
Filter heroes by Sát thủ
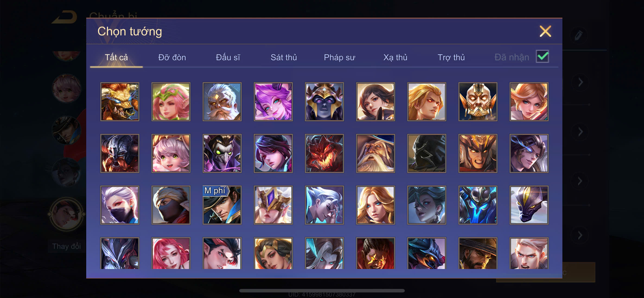(284, 57)
